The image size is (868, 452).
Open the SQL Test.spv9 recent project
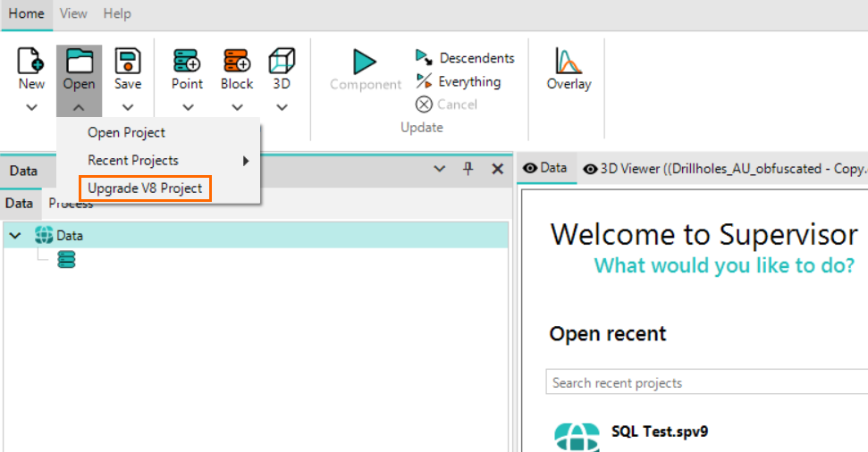point(660,431)
